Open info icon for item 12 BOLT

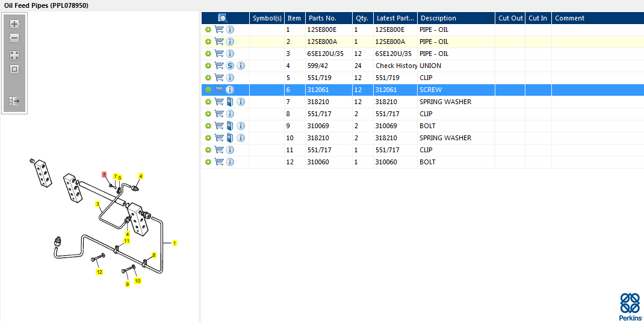[230, 162]
